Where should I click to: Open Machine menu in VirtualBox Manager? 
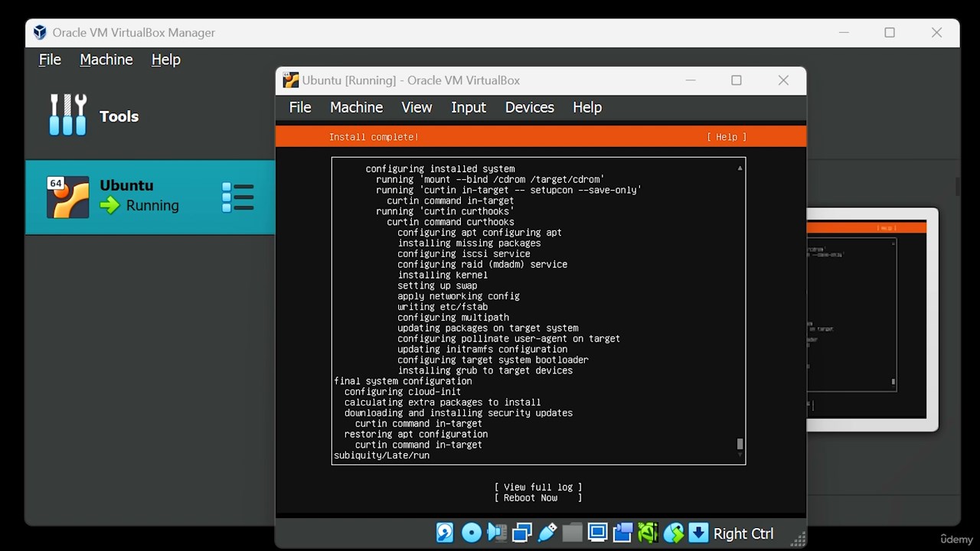[106, 60]
